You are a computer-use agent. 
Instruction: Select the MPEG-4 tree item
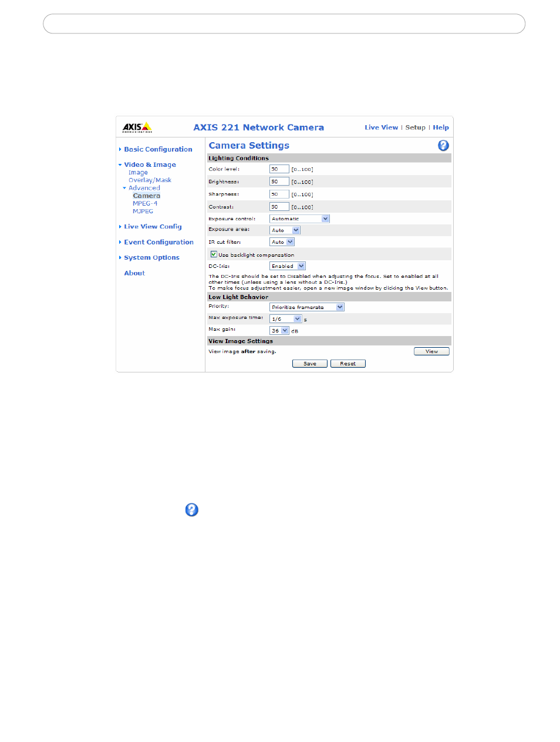tap(145, 203)
